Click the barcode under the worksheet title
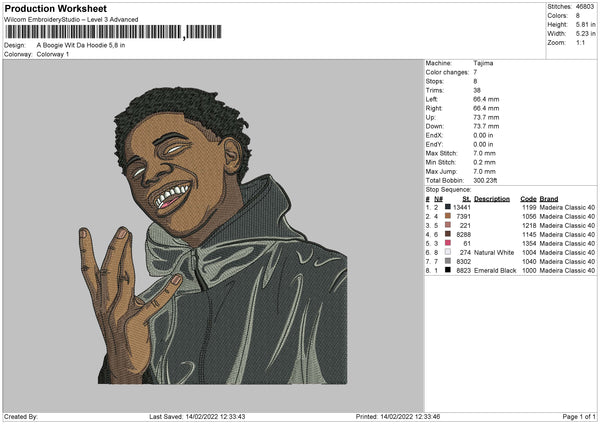Viewport: 600px width, 424px height. tap(113, 32)
